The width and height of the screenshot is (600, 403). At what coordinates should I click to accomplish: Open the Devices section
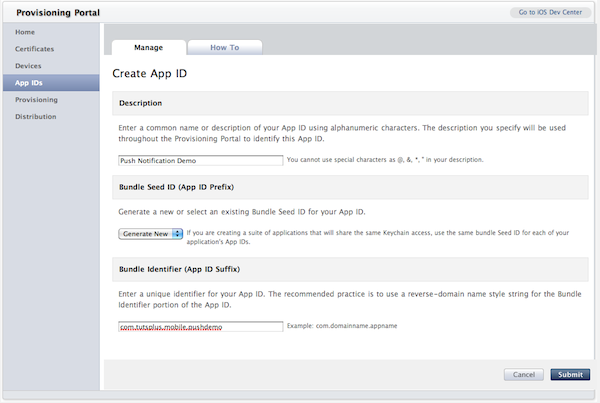point(28,66)
